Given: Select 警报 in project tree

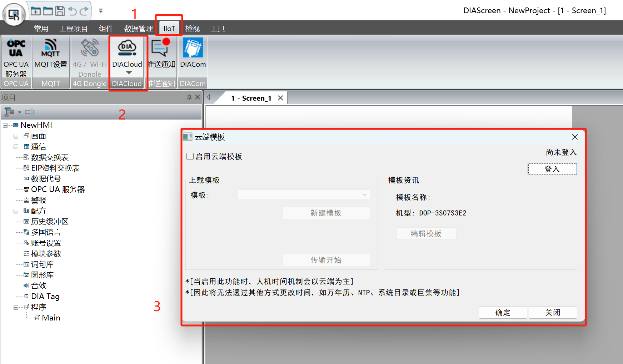Looking at the screenshot, I should pyautogui.click(x=39, y=200).
